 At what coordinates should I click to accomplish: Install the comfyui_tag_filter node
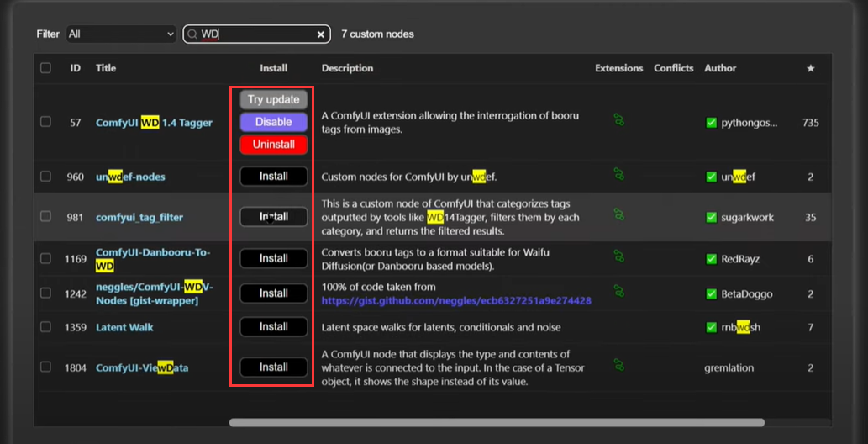tap(273, 217)
